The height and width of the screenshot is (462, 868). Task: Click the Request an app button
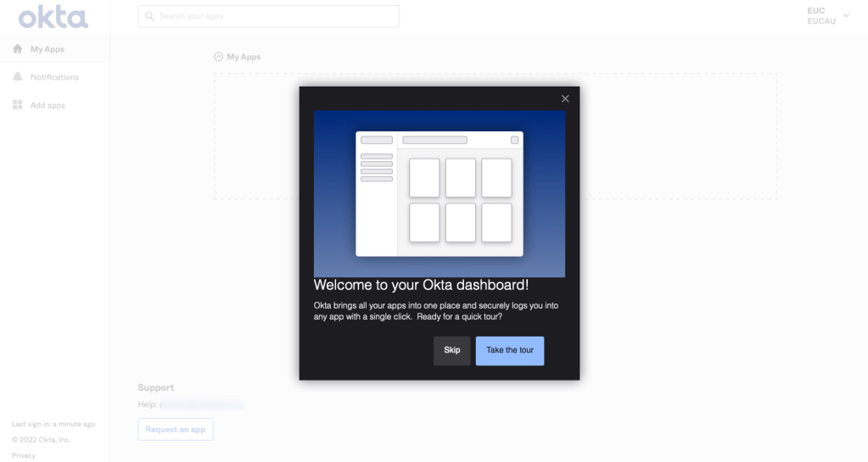(176, 430)
